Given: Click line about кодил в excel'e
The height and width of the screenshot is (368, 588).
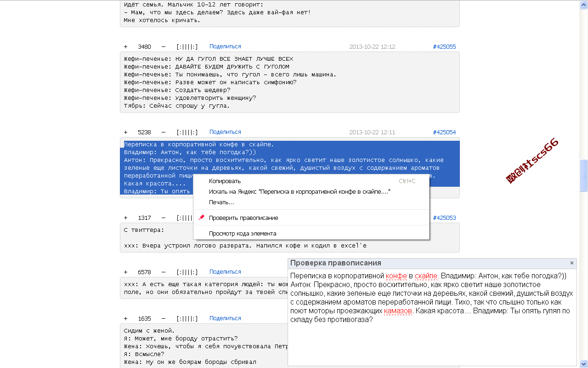Looking at the screenshot, I should 245,246.
